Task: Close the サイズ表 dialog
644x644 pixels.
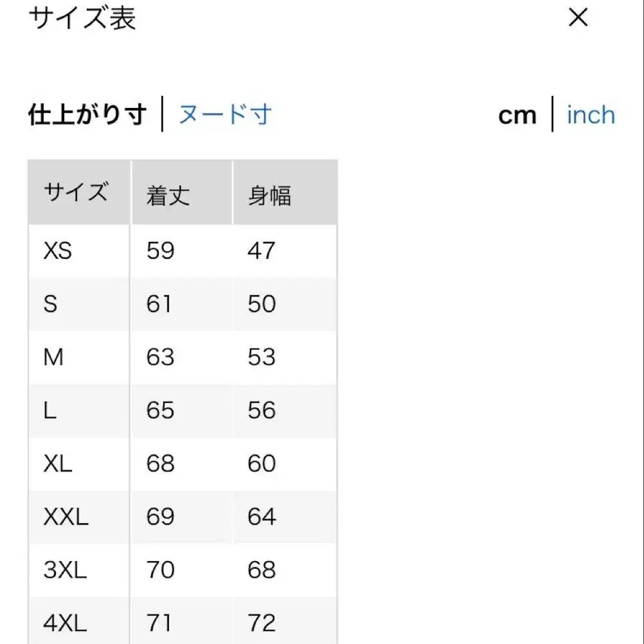Action: pos(577,19)
